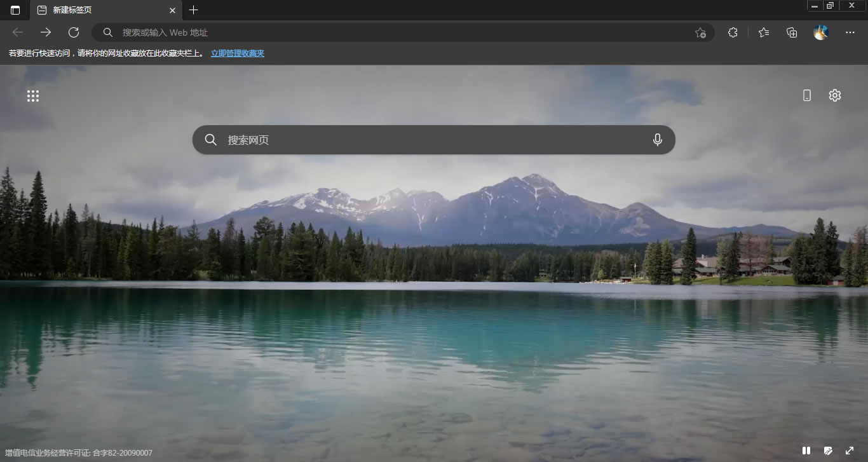
Task: Select the 新建标签页 tab
Action: 106,10
